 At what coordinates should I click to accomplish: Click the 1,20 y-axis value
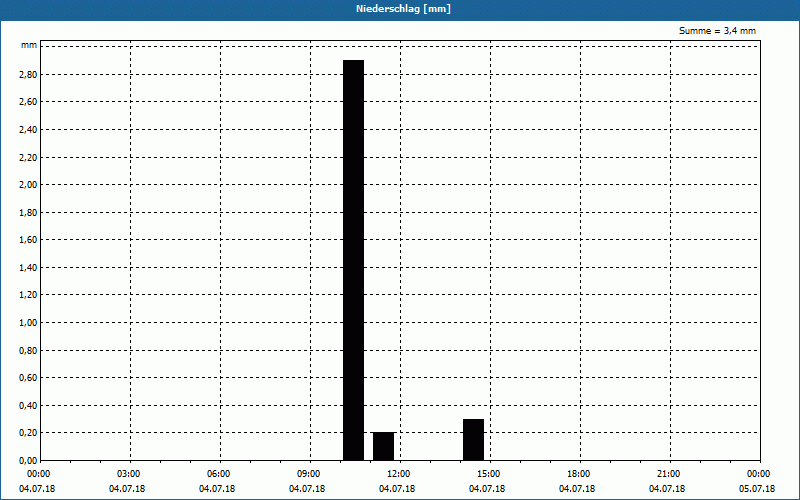[x=28, y=295]
